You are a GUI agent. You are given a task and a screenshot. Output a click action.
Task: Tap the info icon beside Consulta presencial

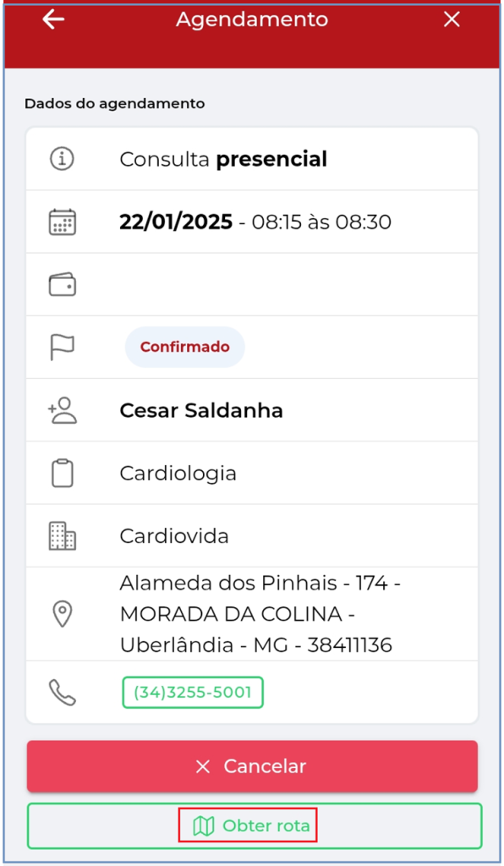tap(62, 159)
